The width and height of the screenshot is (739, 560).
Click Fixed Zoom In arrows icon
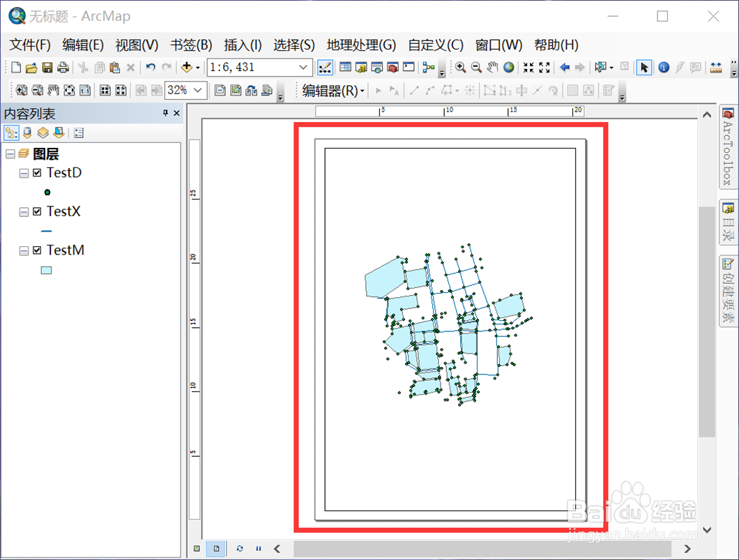[x=528, y=68]
